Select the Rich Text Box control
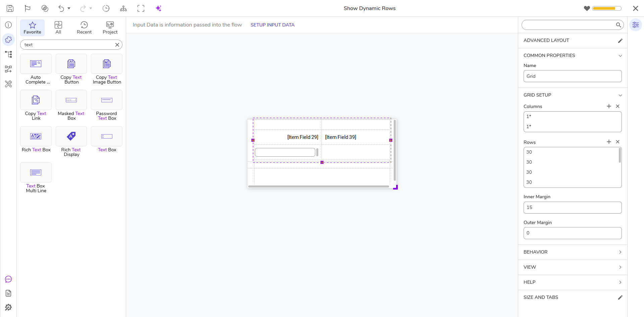This screenshot has width=644, height=317. pos(36,140)
